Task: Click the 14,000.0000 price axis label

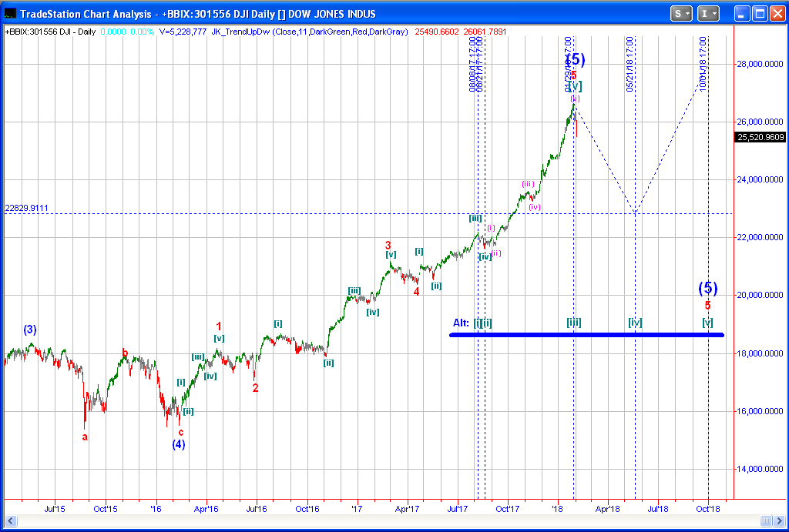Action: click(x=760, y=469)
